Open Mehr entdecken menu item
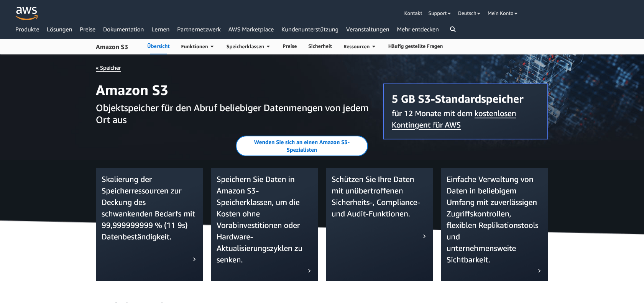Viewport: 644px width, 303px height. [x=418, y=29]
